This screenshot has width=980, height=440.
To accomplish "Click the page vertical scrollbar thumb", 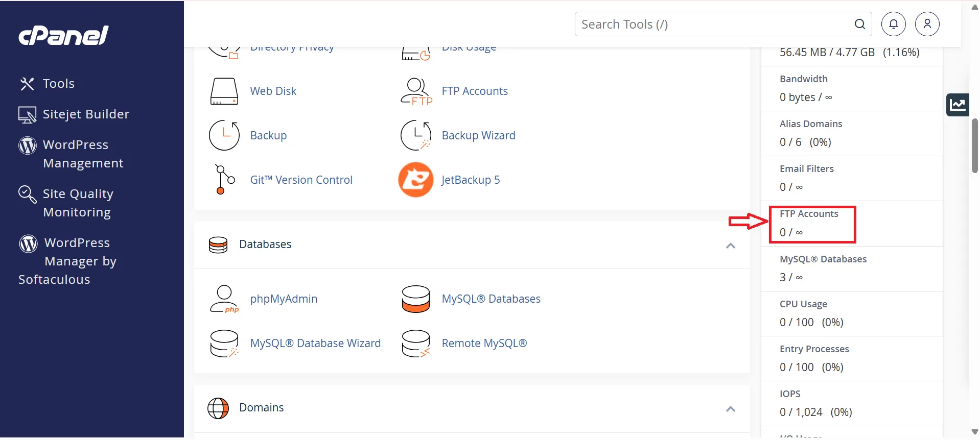I will click(x=974, y=145).
